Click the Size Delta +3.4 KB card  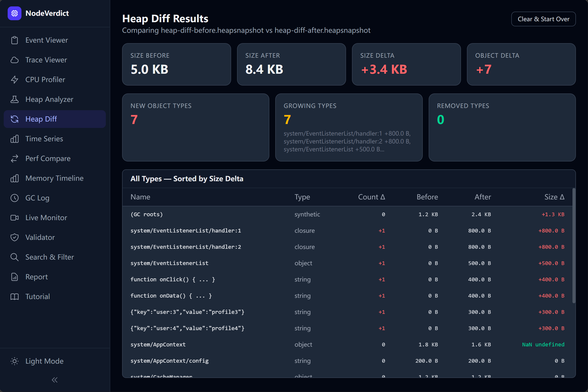pyautogui.click(x=406, y=65)
